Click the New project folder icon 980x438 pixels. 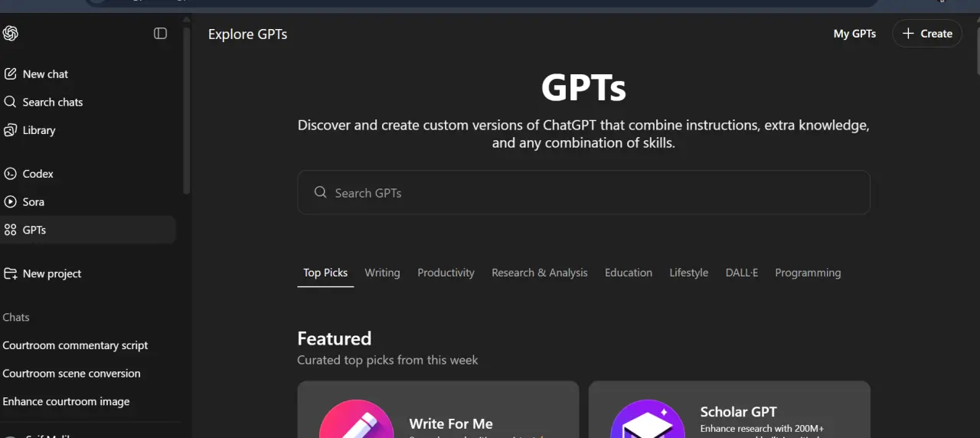pos(10,273)
